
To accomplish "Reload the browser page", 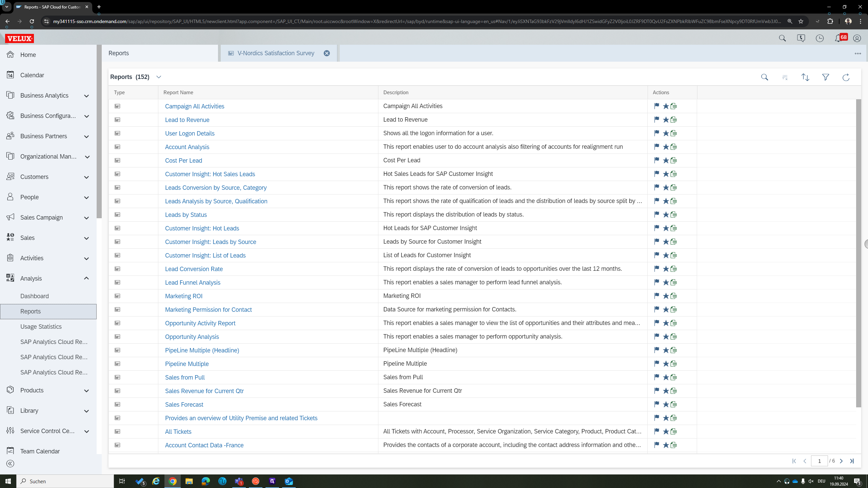I will (32, 21).
